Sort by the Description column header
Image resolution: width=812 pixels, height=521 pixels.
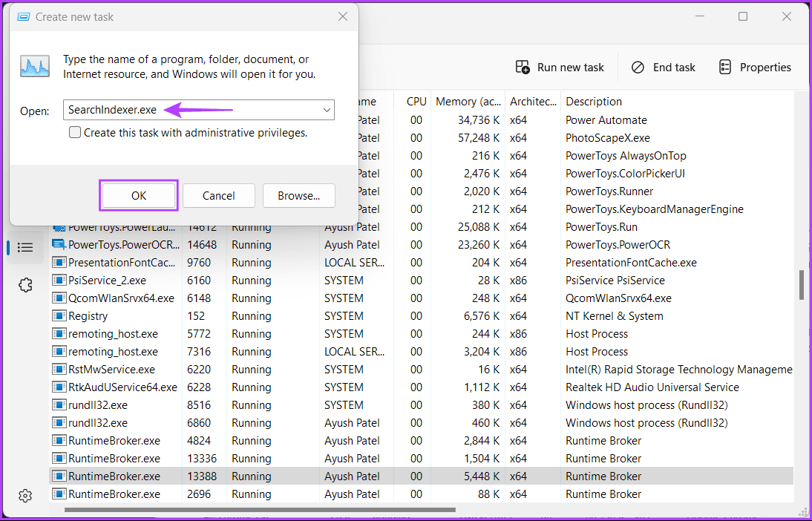pyautogui.click(x=594, y=102)
